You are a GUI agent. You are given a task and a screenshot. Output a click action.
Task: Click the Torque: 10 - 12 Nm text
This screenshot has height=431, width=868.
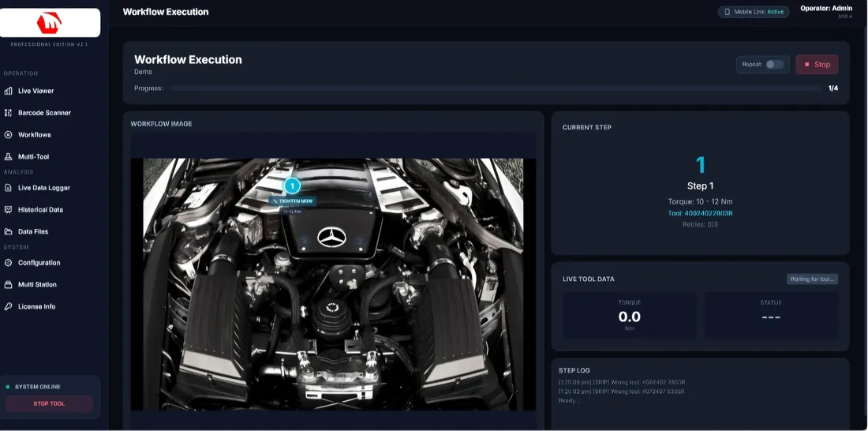700,201
